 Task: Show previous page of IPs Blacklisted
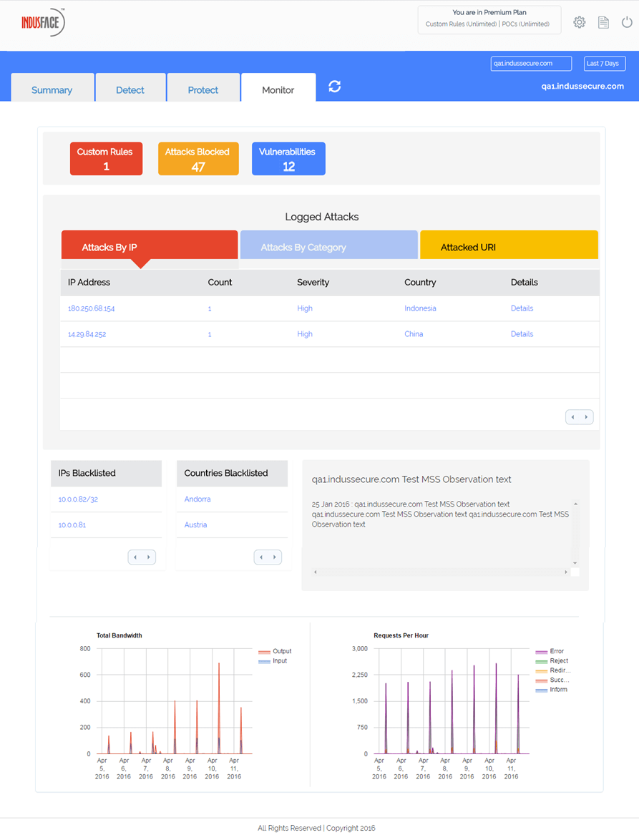(x=135, y=557)
